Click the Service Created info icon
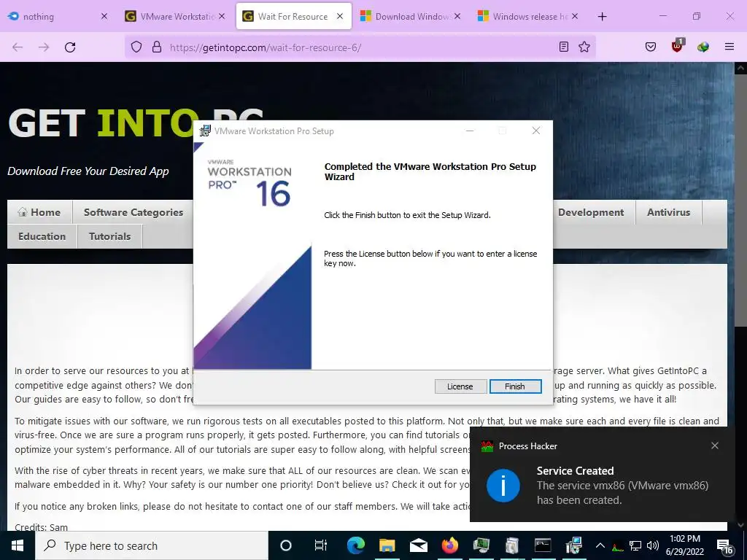Viewport: 747px width, 560px height. click(503, 485)
